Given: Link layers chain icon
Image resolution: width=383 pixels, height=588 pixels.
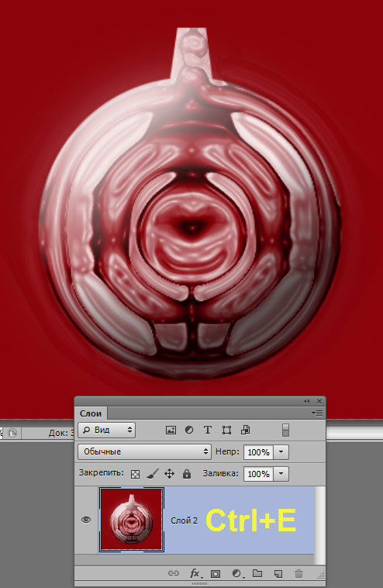Looking at the screenshot, I should pos(173,573).
